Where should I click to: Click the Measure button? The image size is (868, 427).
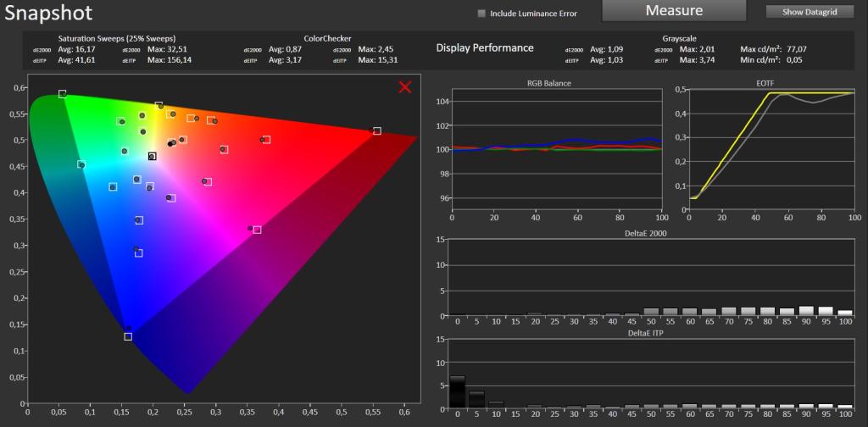[x=674, y=10]
